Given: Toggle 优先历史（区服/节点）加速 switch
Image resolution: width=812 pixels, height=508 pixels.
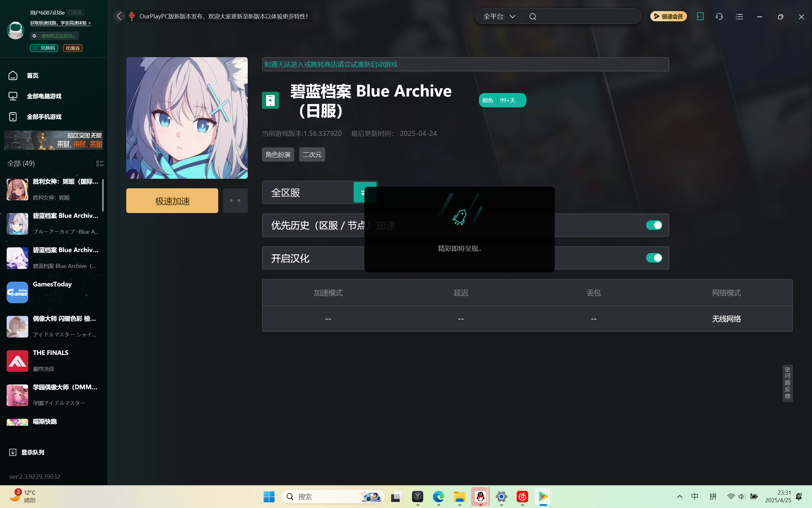Looking at the screenshot, I should click(654, 225).
